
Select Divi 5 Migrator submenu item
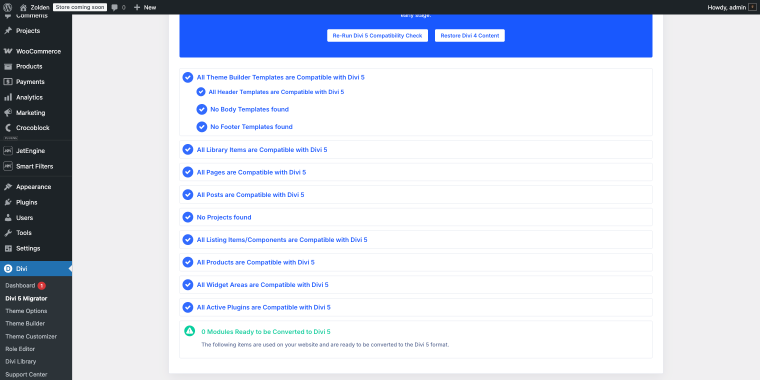26,299
